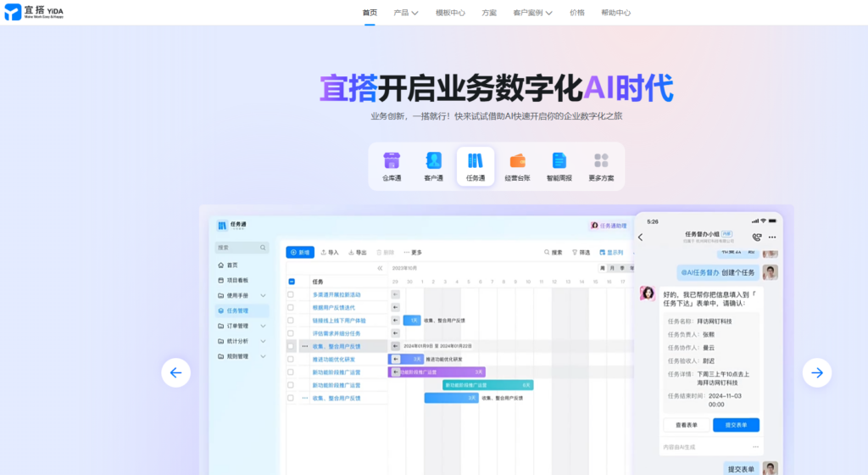The image size is (868, 475).
Task: Click 提交表单 button in chat card
Action: (736, 425)
